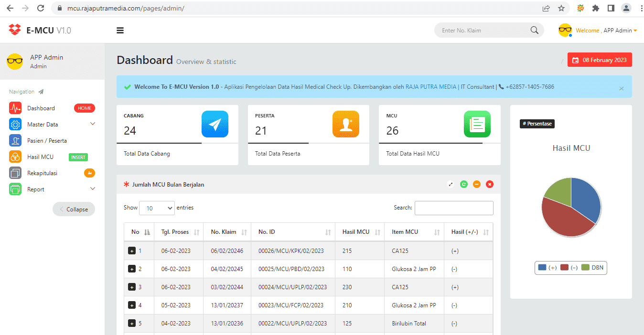
Task: Open the Show entries dropdown
Action: [x=157, y=208]
